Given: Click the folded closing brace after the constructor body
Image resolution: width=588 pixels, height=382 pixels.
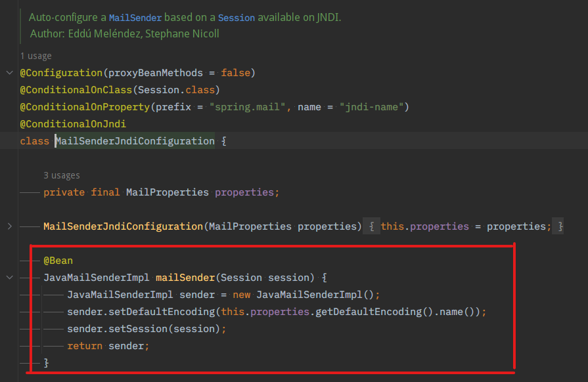Looking at the screenshot, I should pyautogui.click(x=560, y=226).
